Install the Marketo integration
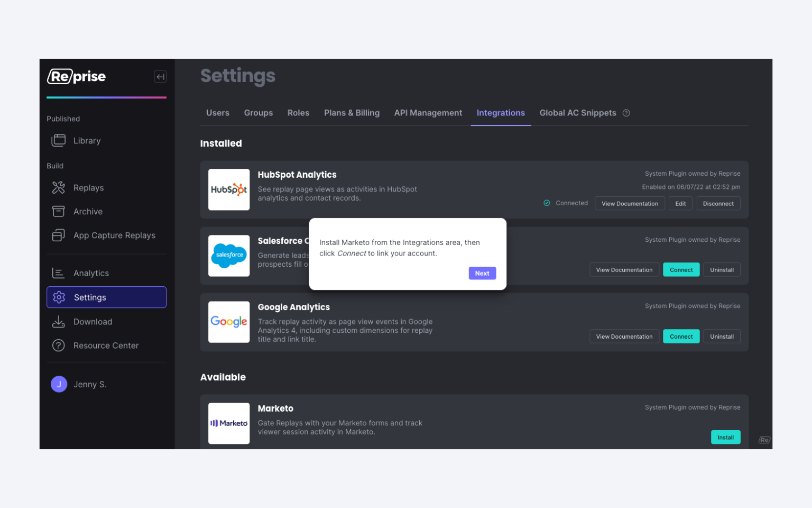This screenshot has height=508, width=812. pos(725,438)
